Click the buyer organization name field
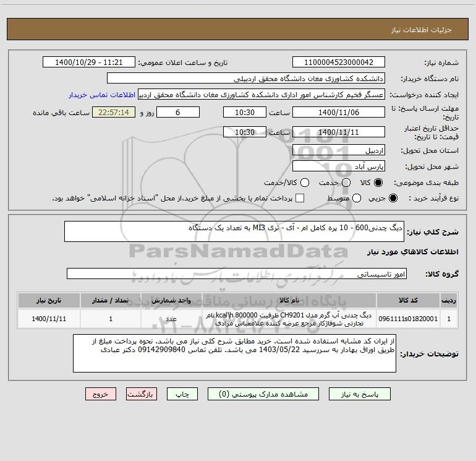 click(246, 79)
